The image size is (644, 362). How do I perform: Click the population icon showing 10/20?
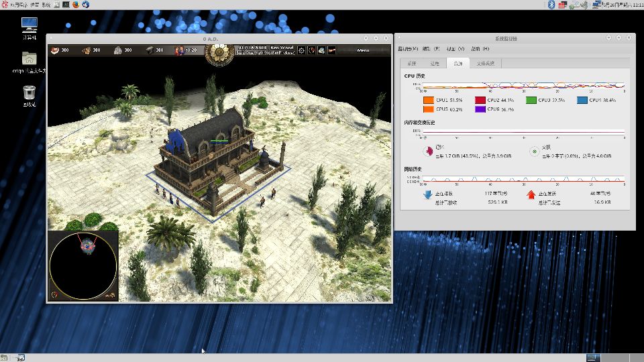pyautogui.click(x=180, y=50)
